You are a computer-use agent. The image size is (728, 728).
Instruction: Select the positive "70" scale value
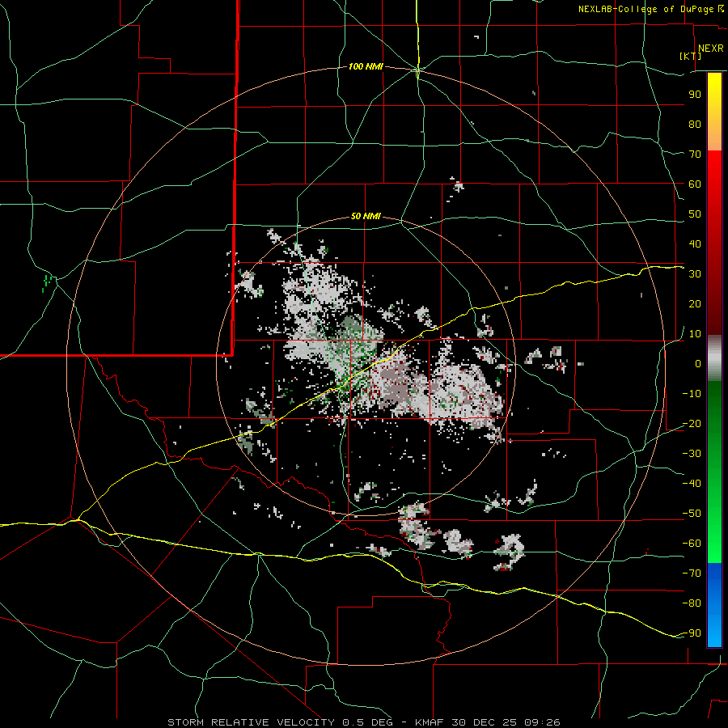[695, 154]
